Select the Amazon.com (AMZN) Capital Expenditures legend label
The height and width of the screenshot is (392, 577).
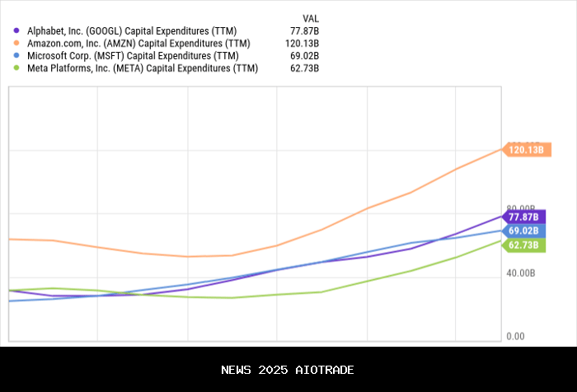137,43
